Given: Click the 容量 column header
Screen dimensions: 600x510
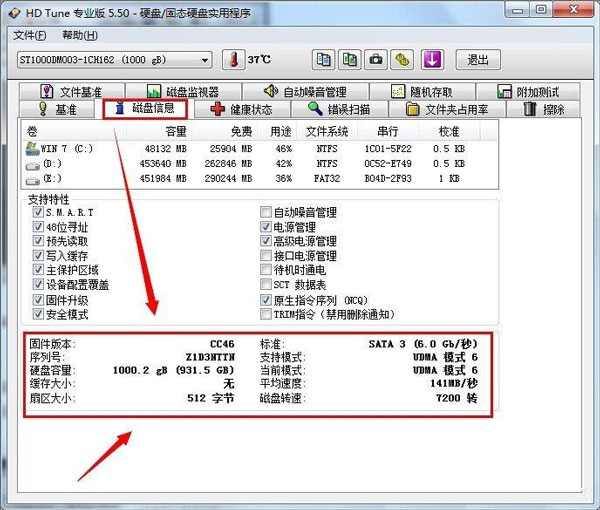Looking at the screenshot, I should 159,132.
